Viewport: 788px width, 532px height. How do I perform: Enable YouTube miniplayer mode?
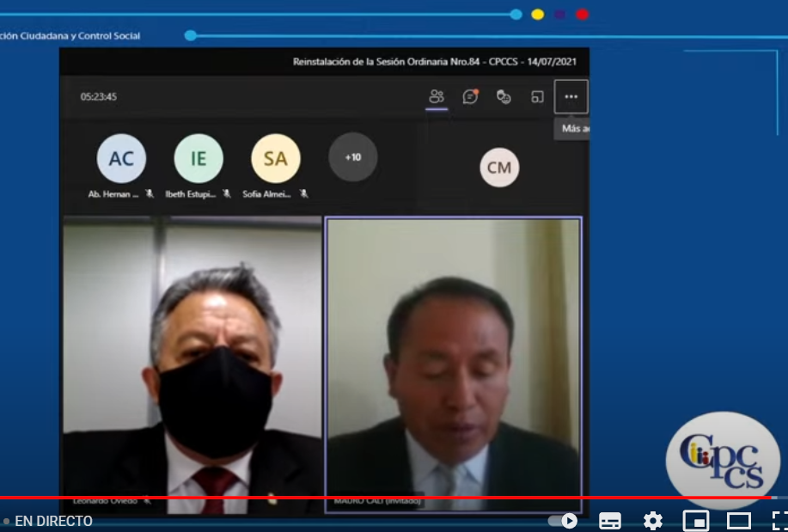click(696, 521)
